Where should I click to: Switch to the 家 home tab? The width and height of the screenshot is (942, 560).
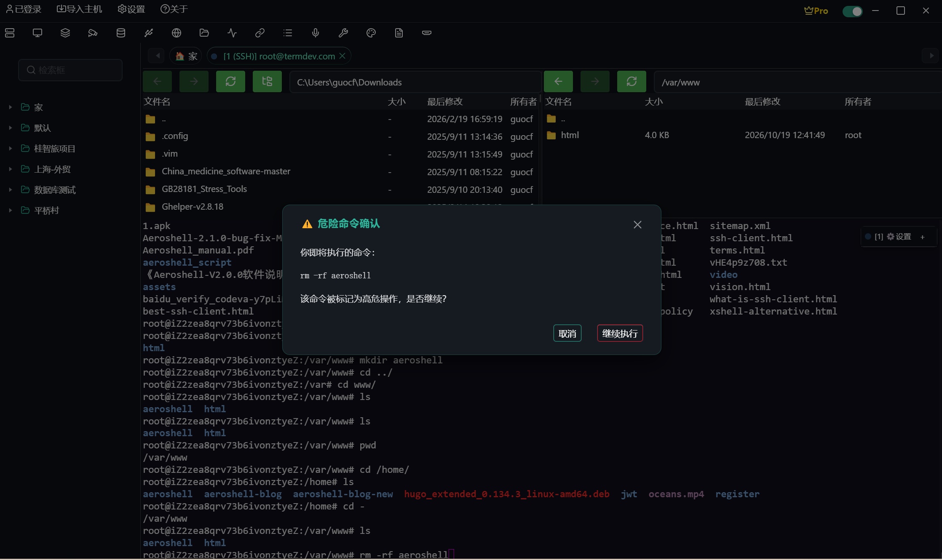coord(186,56)
